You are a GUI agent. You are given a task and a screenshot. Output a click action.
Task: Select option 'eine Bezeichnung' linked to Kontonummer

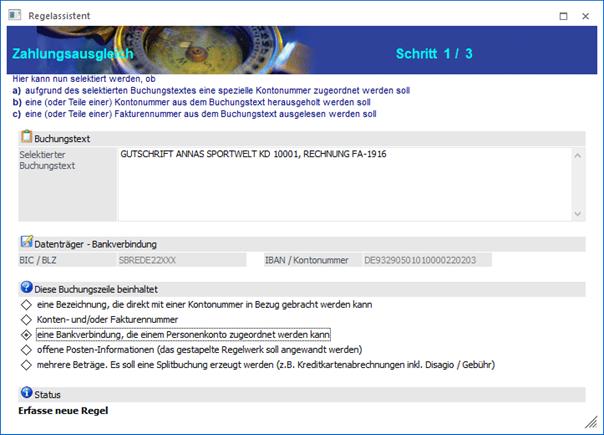[25, 303]
